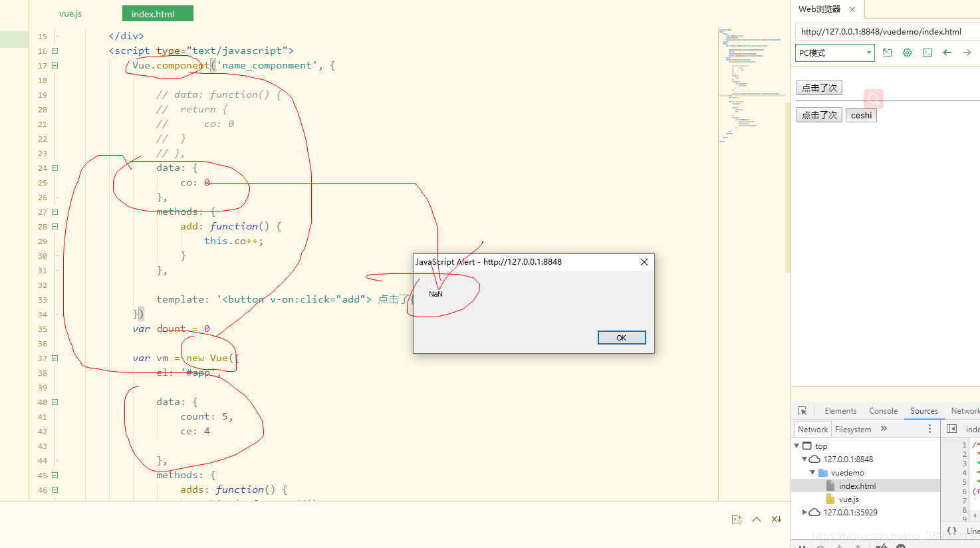Image resolution: width=980 pixels, height=548 pixels.
Task: Fold the add function at line 28
Action: 55,226
